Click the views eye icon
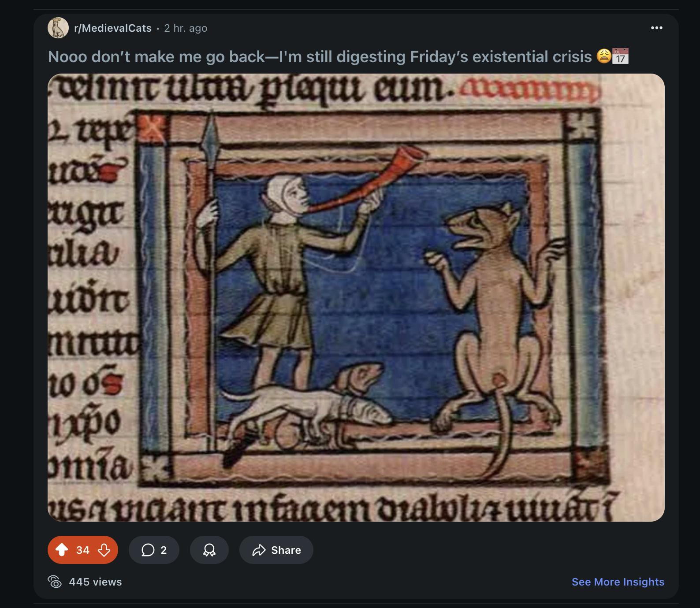700x608 pixels. click(55, 582)
